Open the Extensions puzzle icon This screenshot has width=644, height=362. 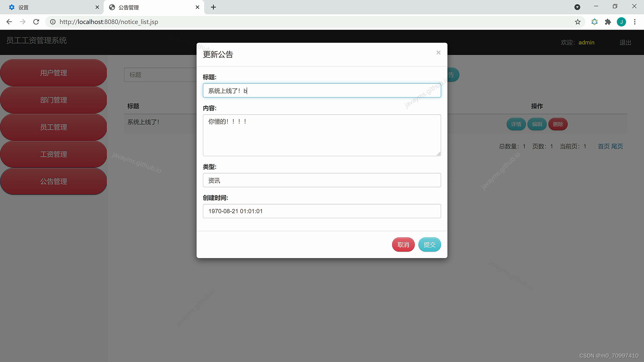608,22
